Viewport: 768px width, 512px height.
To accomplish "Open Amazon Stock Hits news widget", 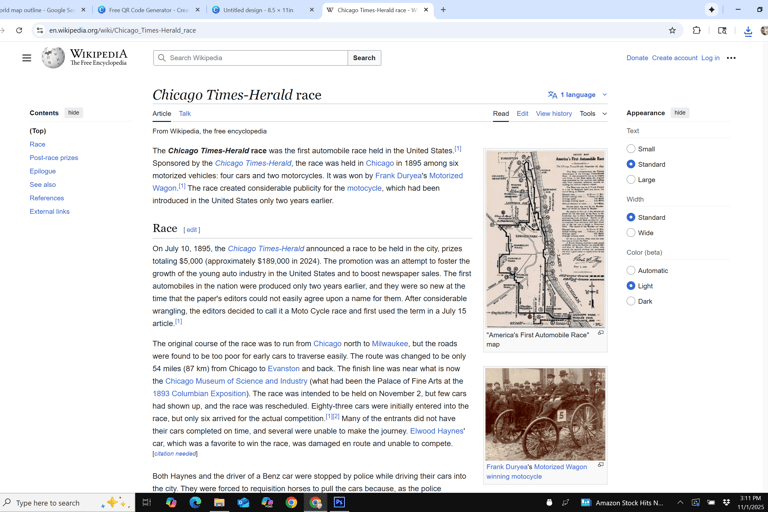I will 622,503.
